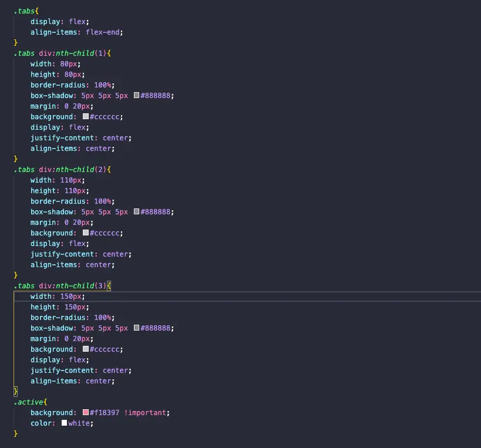Click 'display: flex;' inside the .tabs rule
The height and width of the screenshot is (448, 481).
[60, 22]
